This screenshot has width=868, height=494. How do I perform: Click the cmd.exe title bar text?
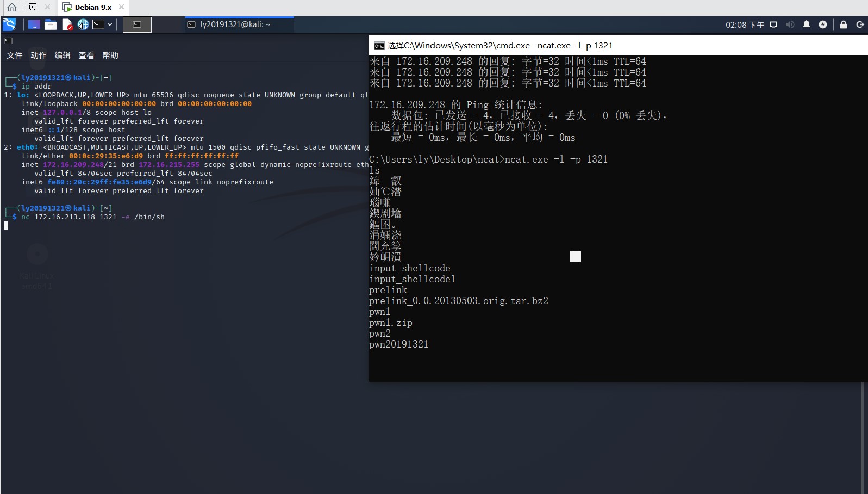tap(500, 46)
